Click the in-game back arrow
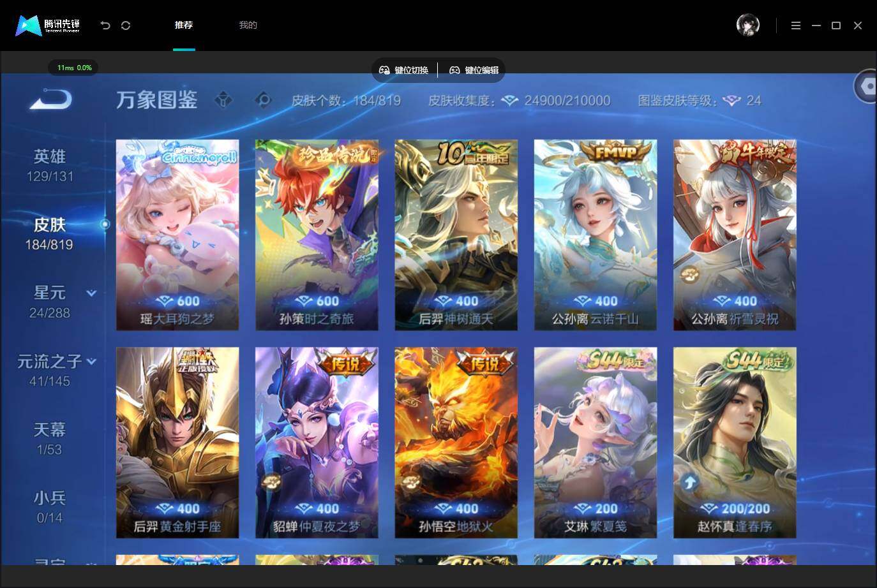Image resolution: width=877 pixels, height=588 pixels. (x=50, y=99)
